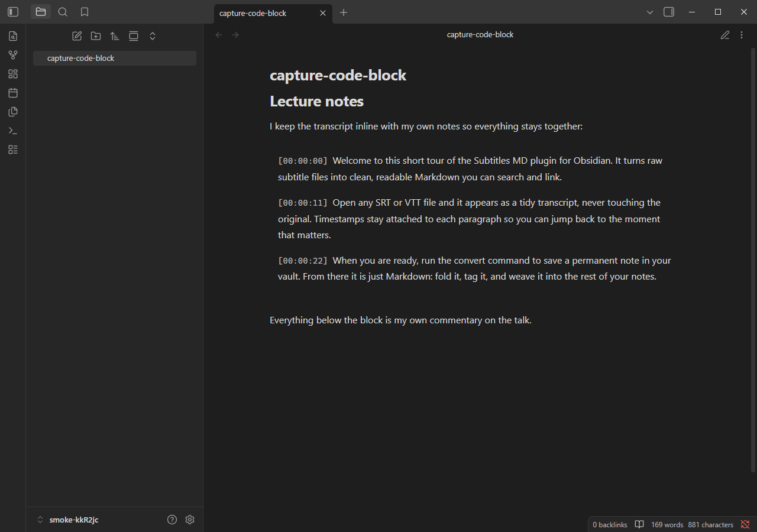The height and width of the screenshot is (532, 757).
Task: Click the Lecture notes heading
Action: click(317, 102)
